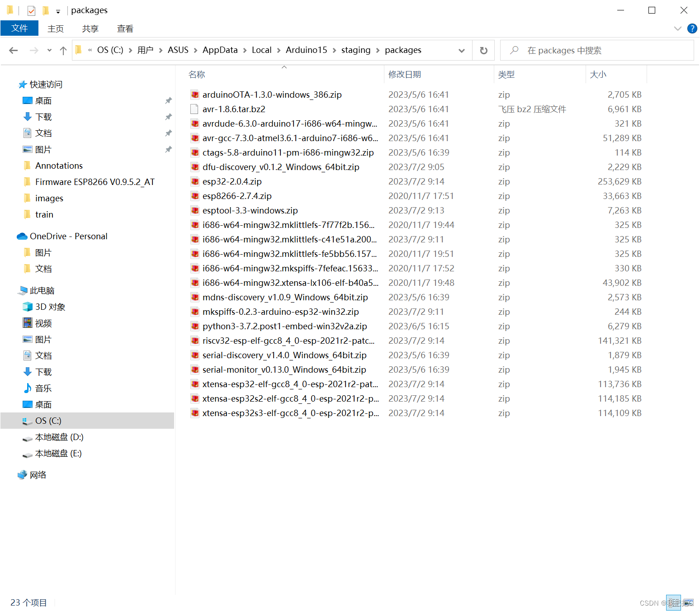Open the 共享 ribbon tab
The height and width of the screenshot is (611, 700).
[90, 28]
